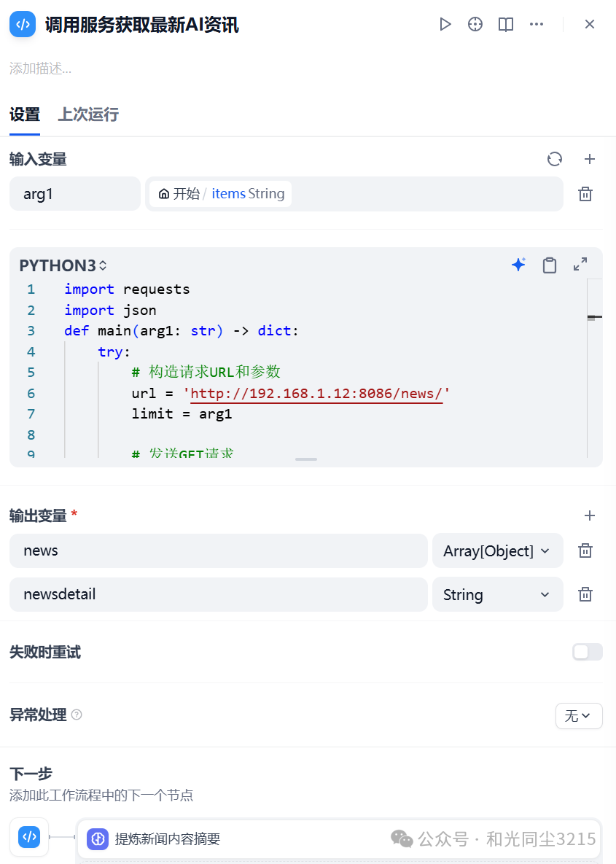The height and width of the screenshot is (864, 616).
Task: Click code line 7 limit = arg1
Action: click(182, 414)
